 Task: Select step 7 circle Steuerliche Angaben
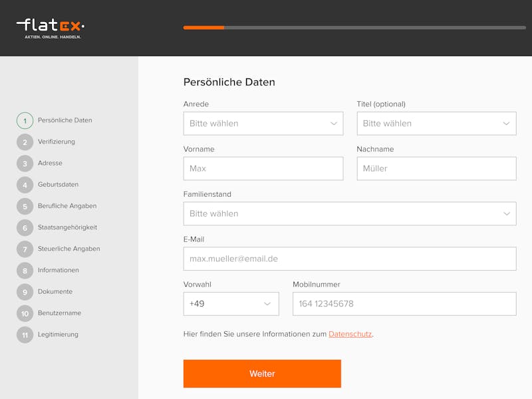[x=25, y=249]
